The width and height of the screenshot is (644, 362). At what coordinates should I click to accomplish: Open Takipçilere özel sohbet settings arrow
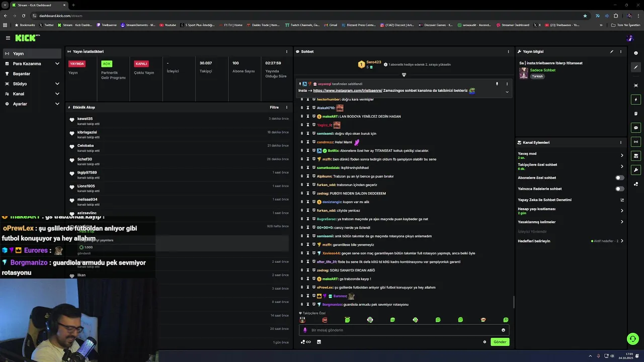622,166
